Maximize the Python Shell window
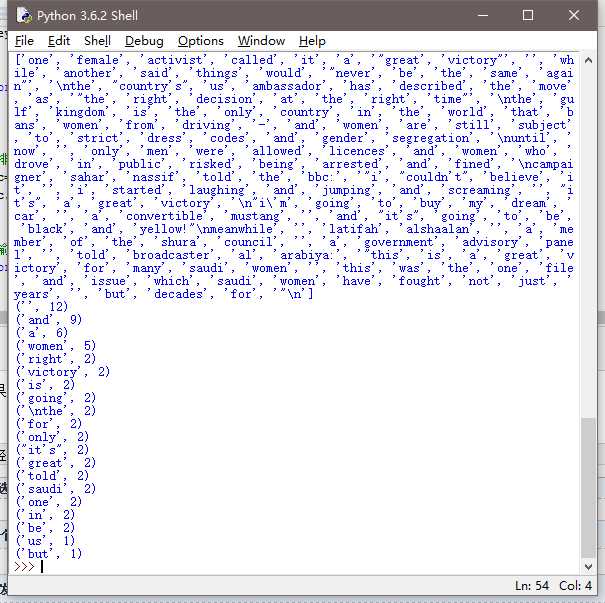The image size is (605, 603). tap(528, 15)
